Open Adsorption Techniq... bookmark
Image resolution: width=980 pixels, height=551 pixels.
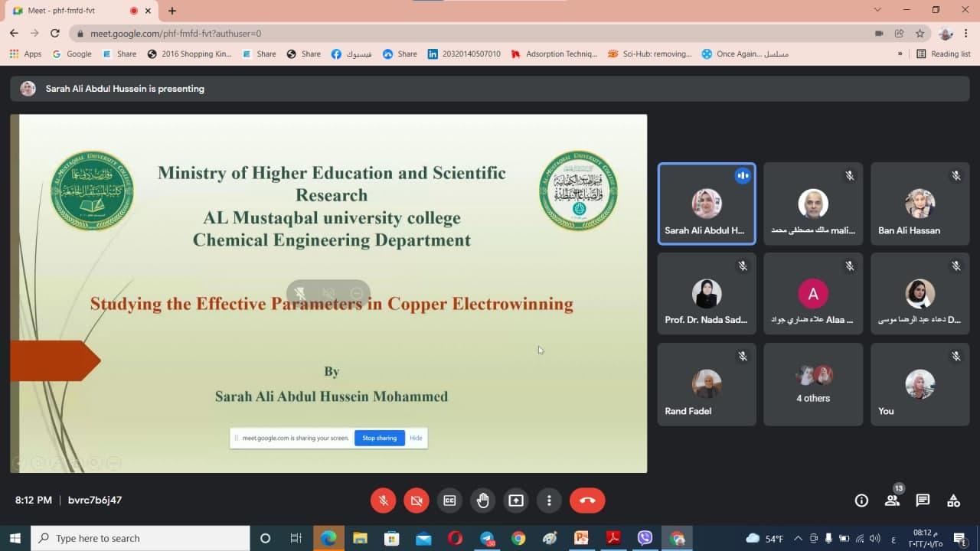click(x=554, y=54)
